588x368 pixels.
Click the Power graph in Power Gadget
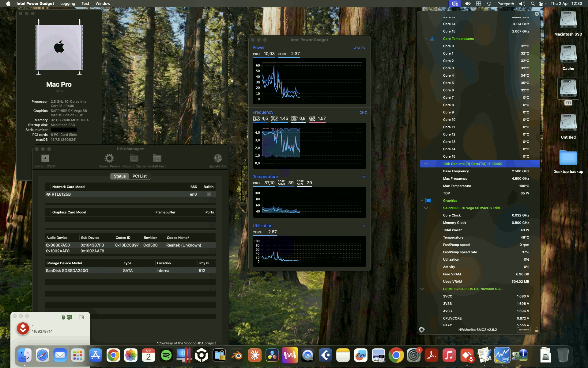(x=309, y=81)
